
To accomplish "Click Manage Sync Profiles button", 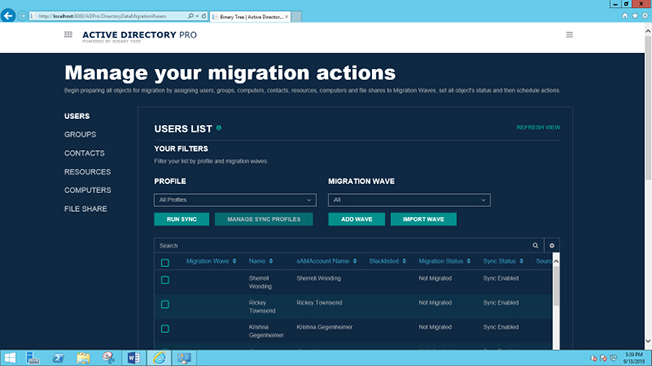I will tap(264, 219).
